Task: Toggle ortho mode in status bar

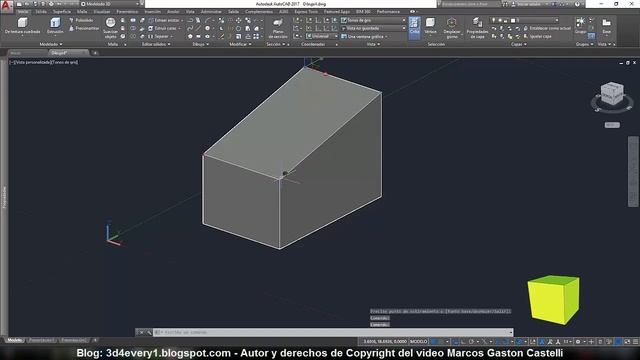Action: pyautogui.click(x=463, y=342)
